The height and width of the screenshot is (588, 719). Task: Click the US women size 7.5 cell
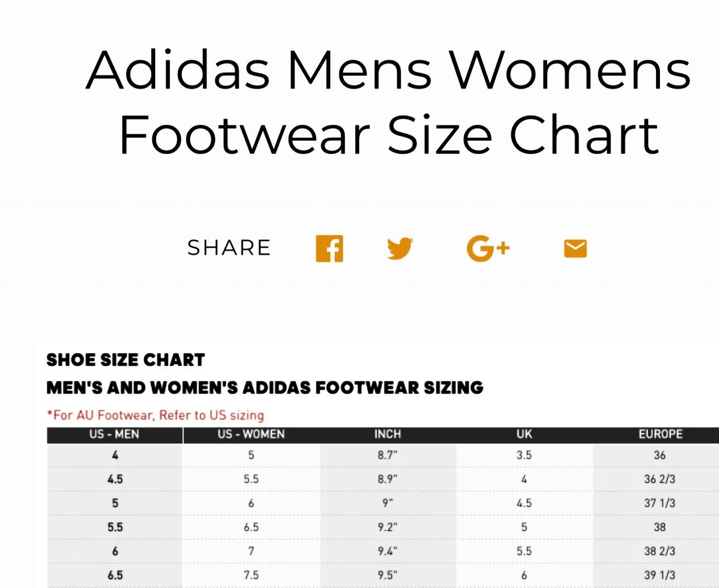coord(251,575)
